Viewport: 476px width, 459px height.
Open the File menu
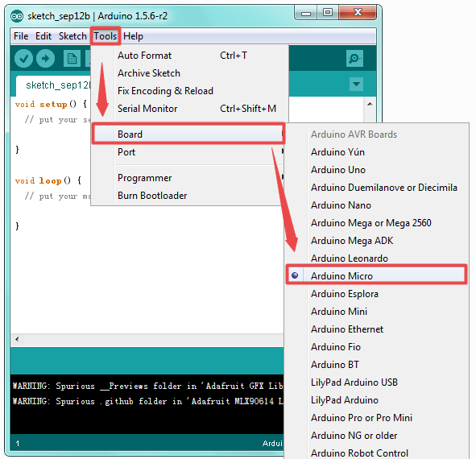tap(21, 36)
